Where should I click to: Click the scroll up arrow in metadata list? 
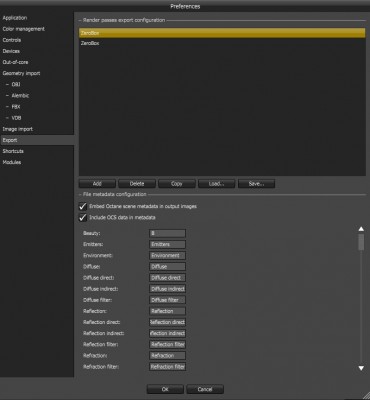click(x=361, y=229)
